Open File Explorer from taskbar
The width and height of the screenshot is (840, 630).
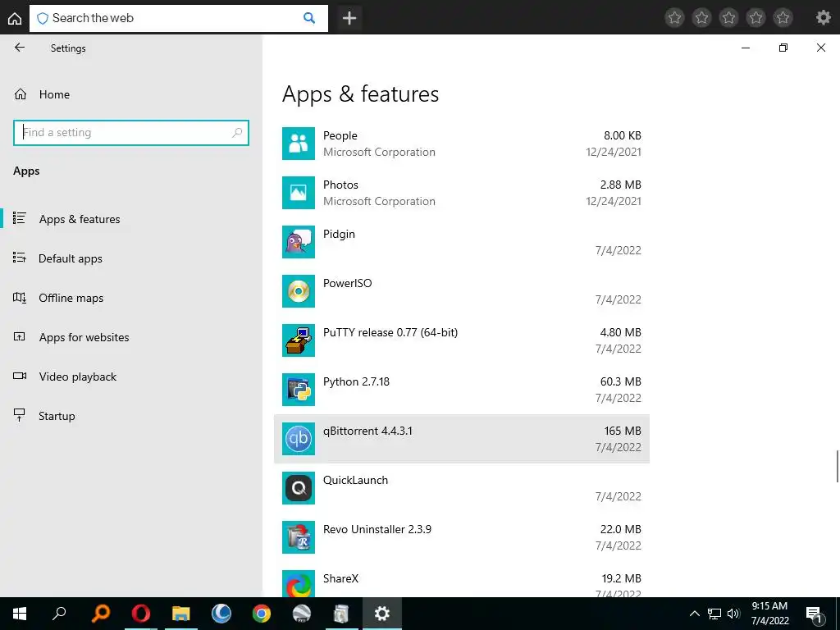181,614
